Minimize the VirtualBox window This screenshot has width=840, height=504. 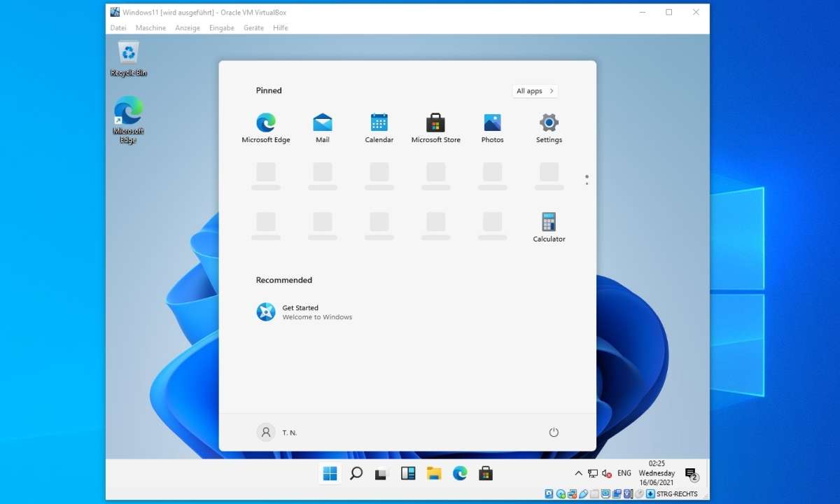click(643, 12)
